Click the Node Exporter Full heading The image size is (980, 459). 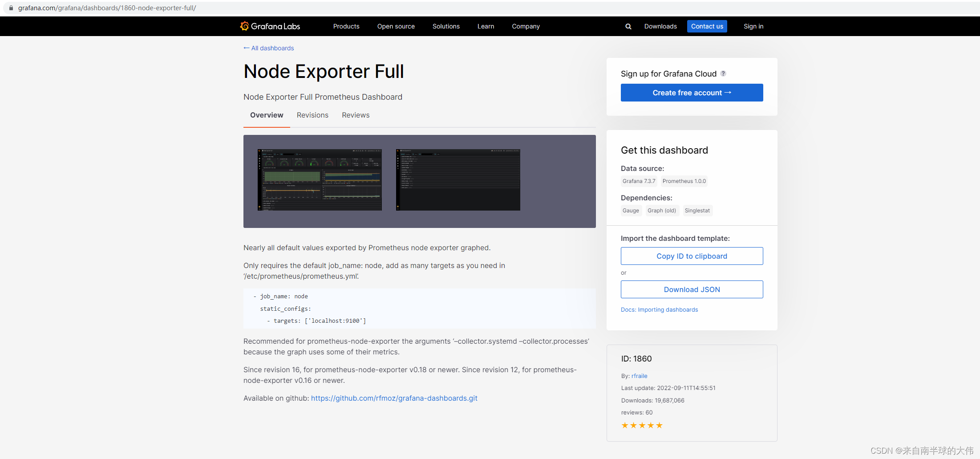point(324,71)
